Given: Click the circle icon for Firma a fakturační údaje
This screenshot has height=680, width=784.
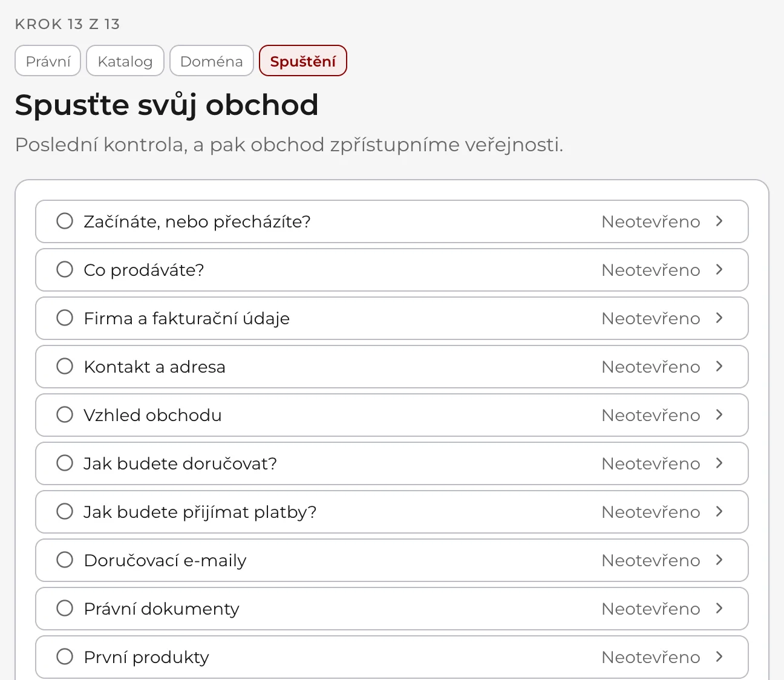Looking at the screenshot, I should point(65,318).
